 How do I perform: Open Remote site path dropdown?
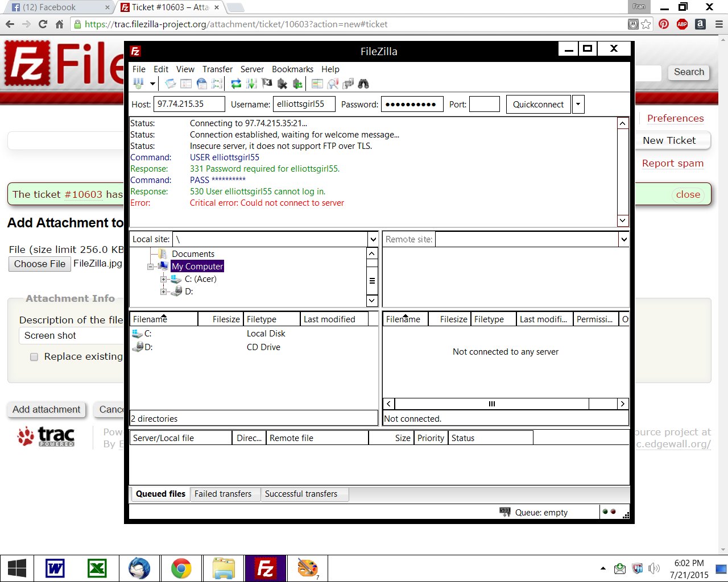coord(624,239)
